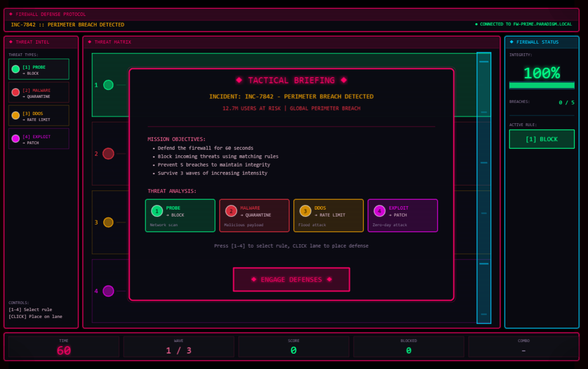Click the green integrity progress bar

point(542,85)
